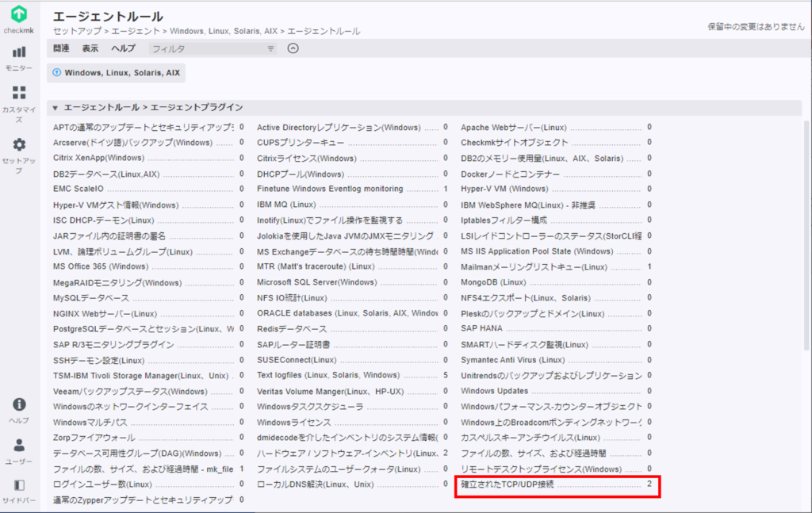
Task: Open the SAP HANA rule
Action: (481, 328)
